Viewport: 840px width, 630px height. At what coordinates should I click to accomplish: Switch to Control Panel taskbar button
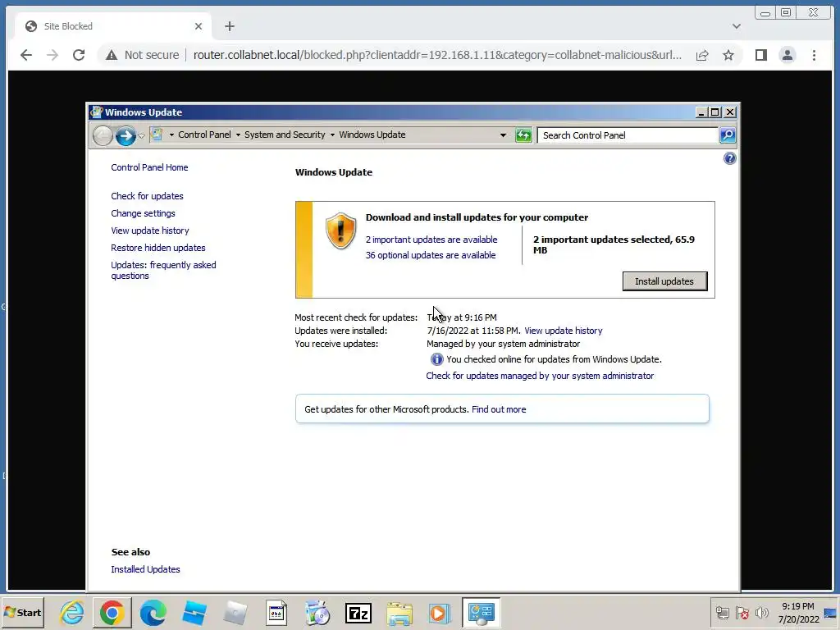(x=481, y=612)
